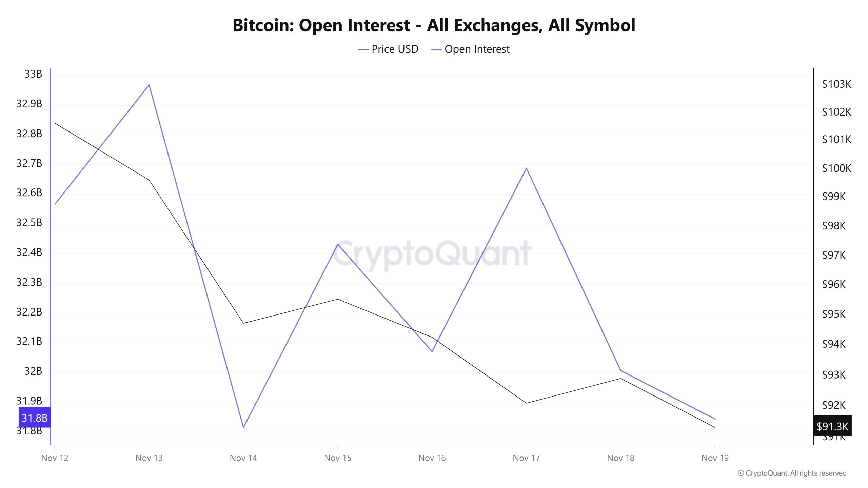Click the Open Interest peak at Nov 13
868x488 pixels.
pyautogui.click(x=149, y=85)
